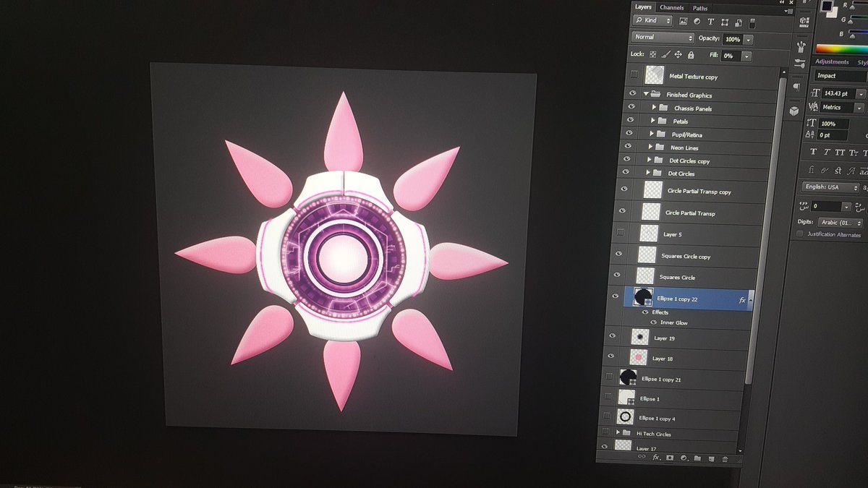Open the Adjustments tab
Viewport: 868px width, 488px height.
pyautogui.click(x=832, y=61)
